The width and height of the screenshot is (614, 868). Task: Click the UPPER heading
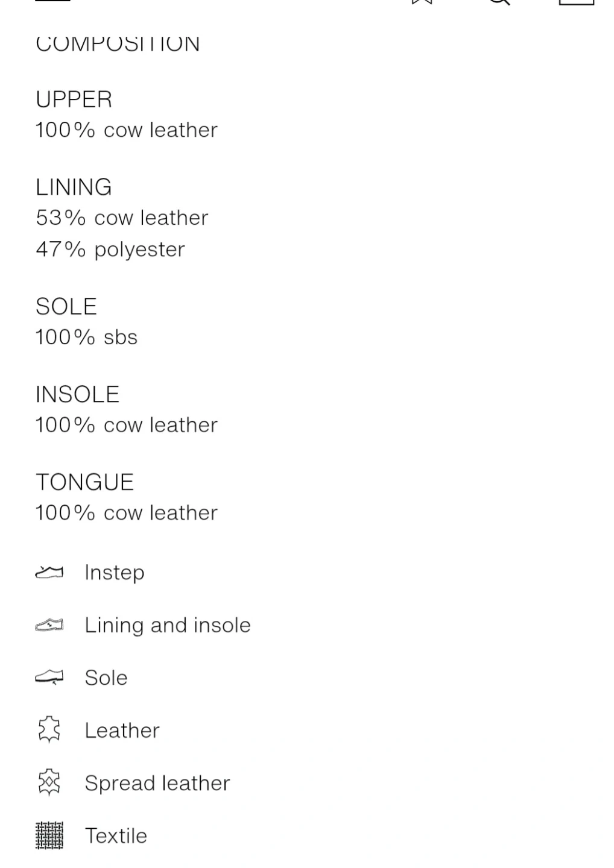click(x=74, y=99)
